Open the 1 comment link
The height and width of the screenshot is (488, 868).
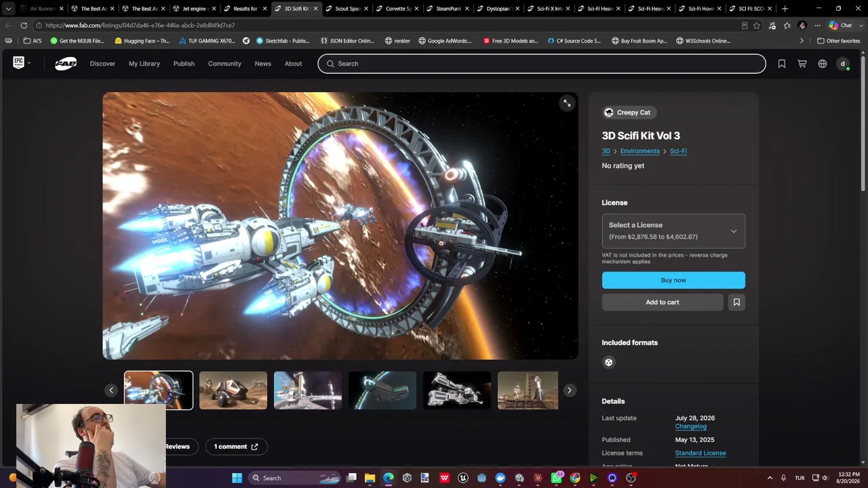[236, 447]
